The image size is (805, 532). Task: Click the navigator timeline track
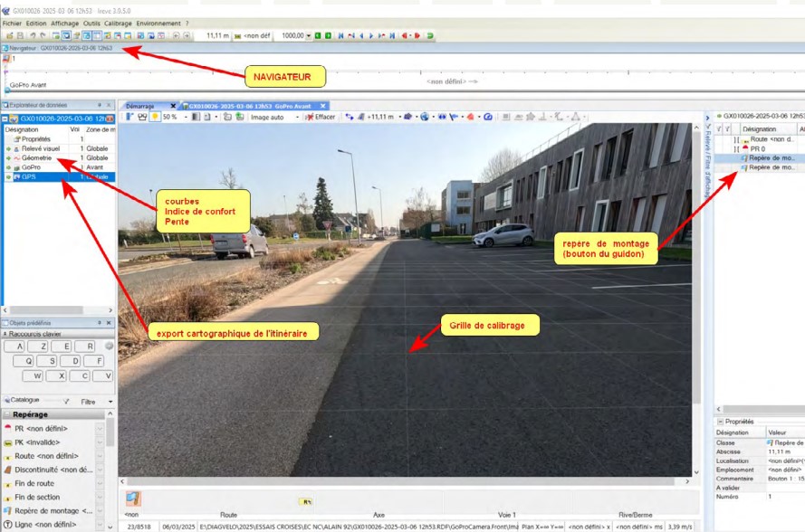[x=362, y=71]
